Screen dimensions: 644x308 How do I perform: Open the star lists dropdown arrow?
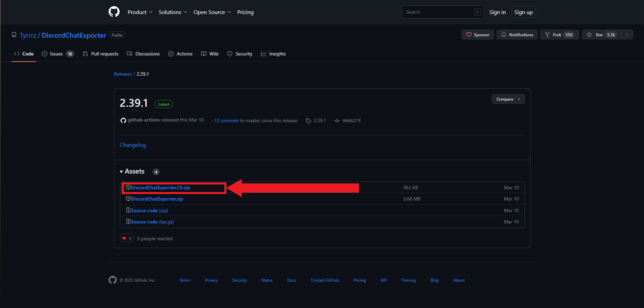tap(627, 35)
